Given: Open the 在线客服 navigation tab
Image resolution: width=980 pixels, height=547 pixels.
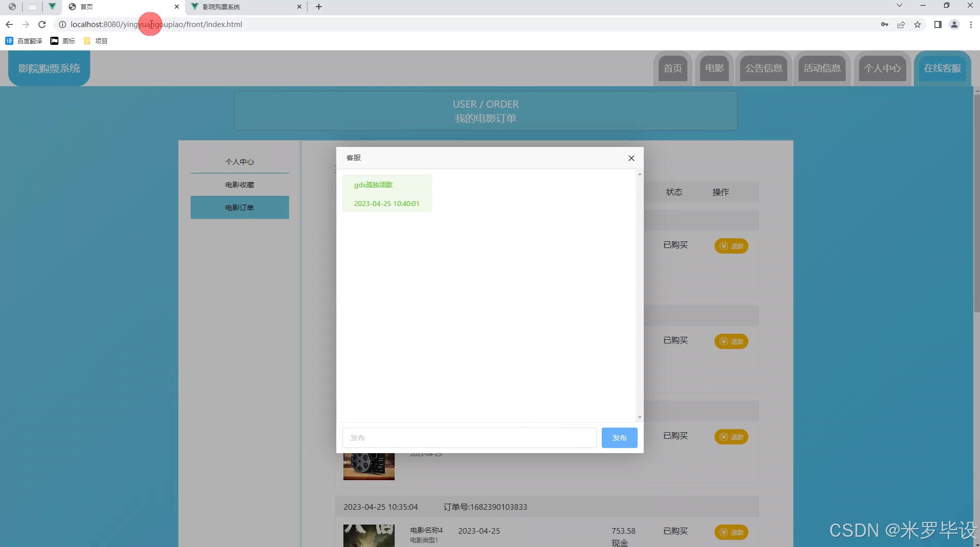Looking at the screenshot, I should [x=942, y=68].
